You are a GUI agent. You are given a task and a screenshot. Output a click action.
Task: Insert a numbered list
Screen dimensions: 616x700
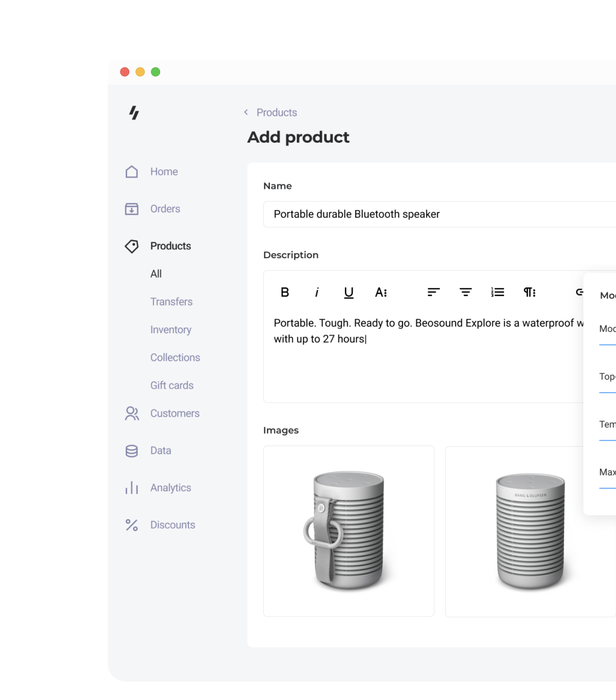tap(497, 293)
